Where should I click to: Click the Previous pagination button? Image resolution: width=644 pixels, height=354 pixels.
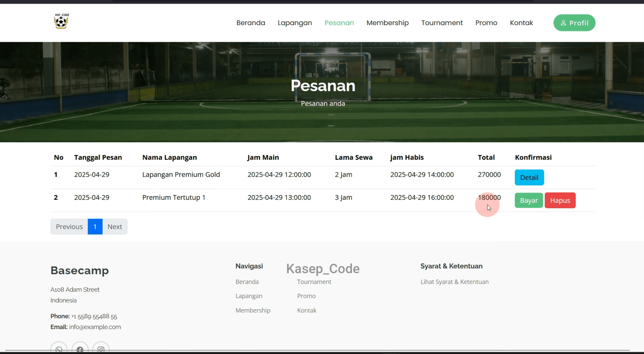(69, 227)
